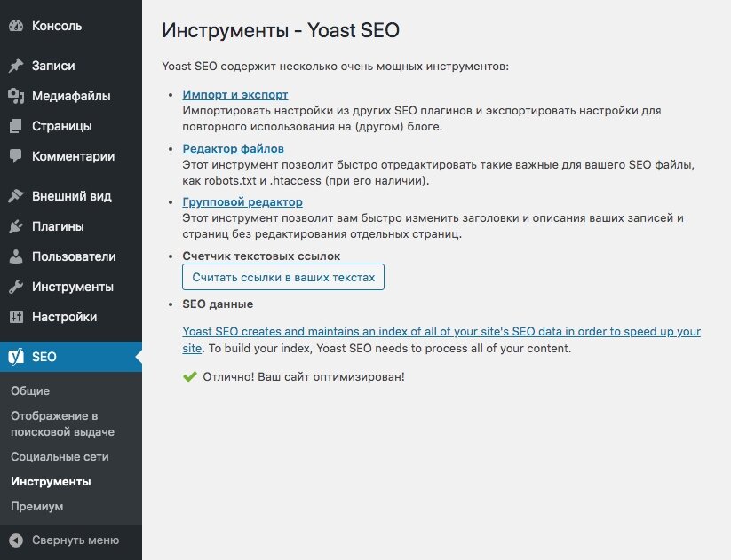Open the Импорт и экспорт link
The image size is (731, 560).
(235, 95)
